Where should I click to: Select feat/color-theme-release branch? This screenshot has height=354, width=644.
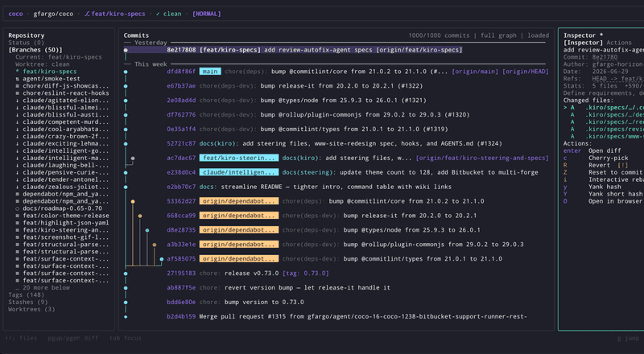point(63,216)
